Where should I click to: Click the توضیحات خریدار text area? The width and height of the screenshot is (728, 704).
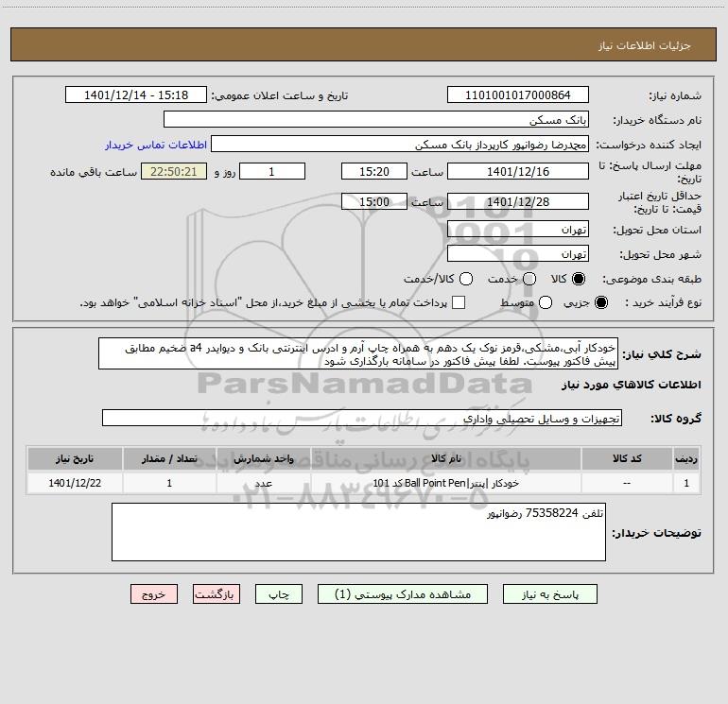[358, 532]
